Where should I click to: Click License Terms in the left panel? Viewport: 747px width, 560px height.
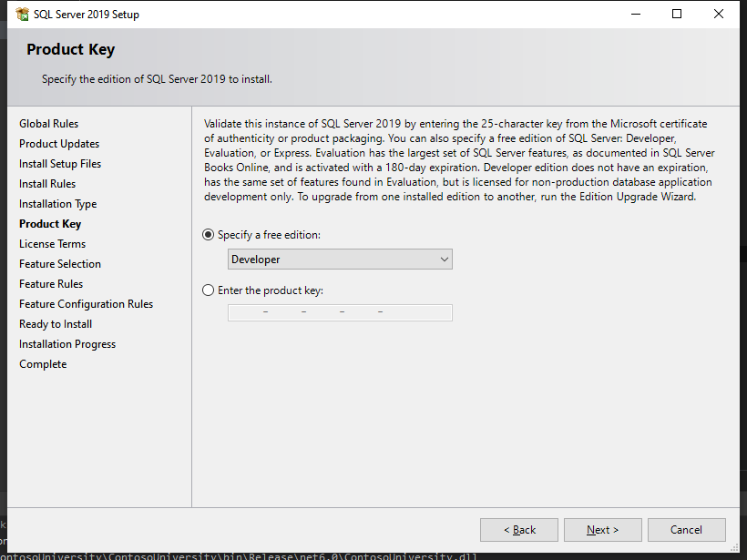click(52, 244)
